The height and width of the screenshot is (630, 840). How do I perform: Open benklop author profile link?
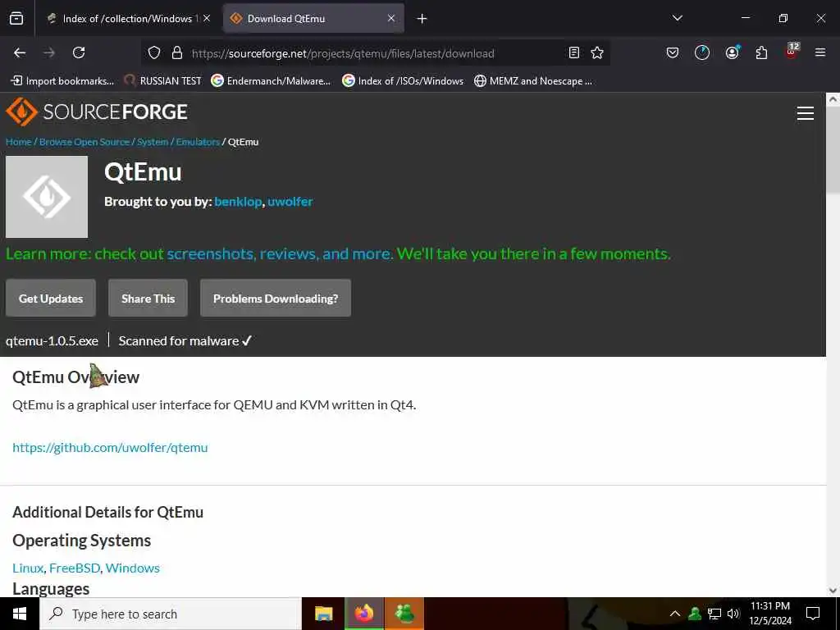238,202
